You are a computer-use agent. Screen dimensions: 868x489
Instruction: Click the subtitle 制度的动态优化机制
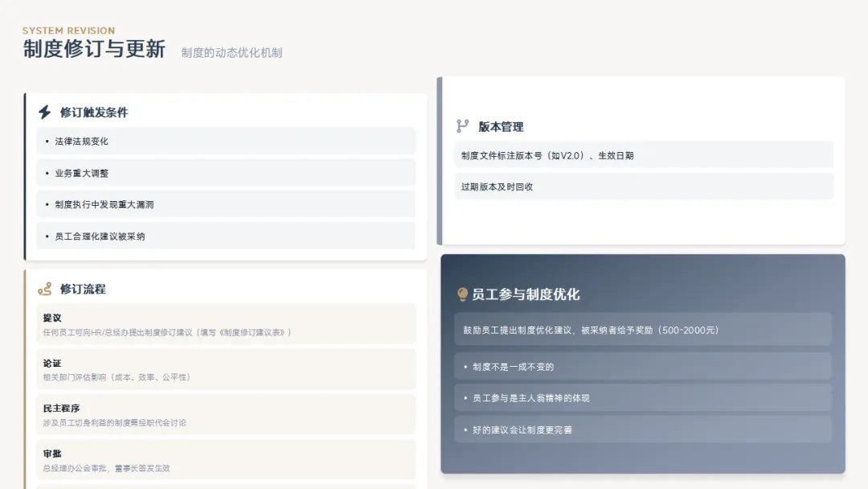(232, 52)
